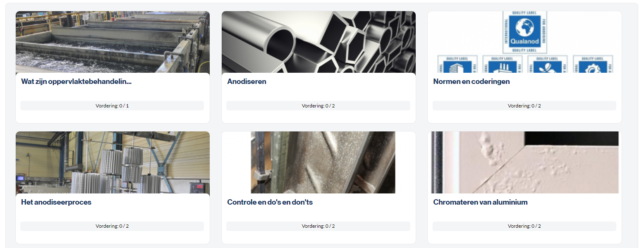Open the hanging heat sinks thumbnail image
Image resolution: width=644 pixels, height=248 pixels.
[x=113, y=163]
